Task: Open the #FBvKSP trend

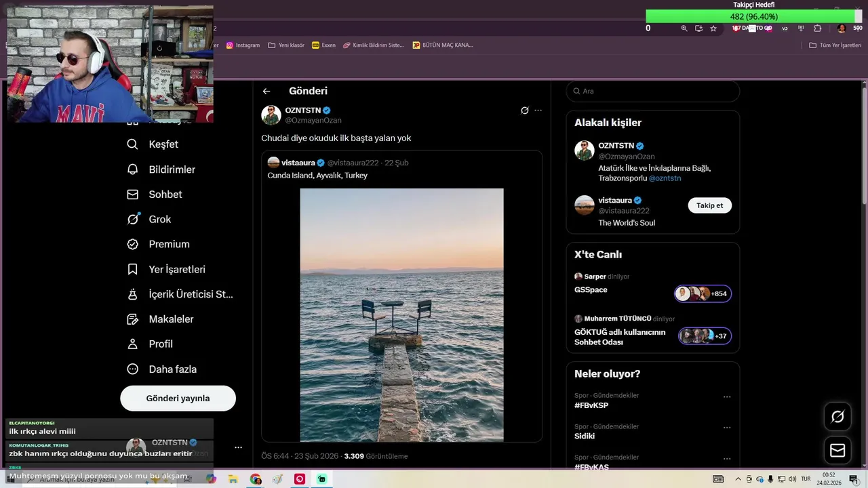Action: (x=591, y=405)
